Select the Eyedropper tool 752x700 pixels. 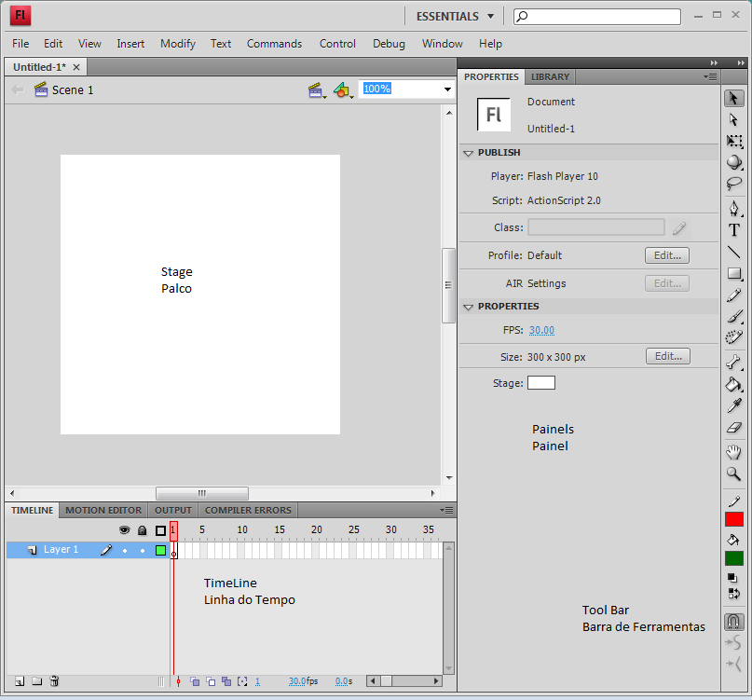tap(734, 406)
